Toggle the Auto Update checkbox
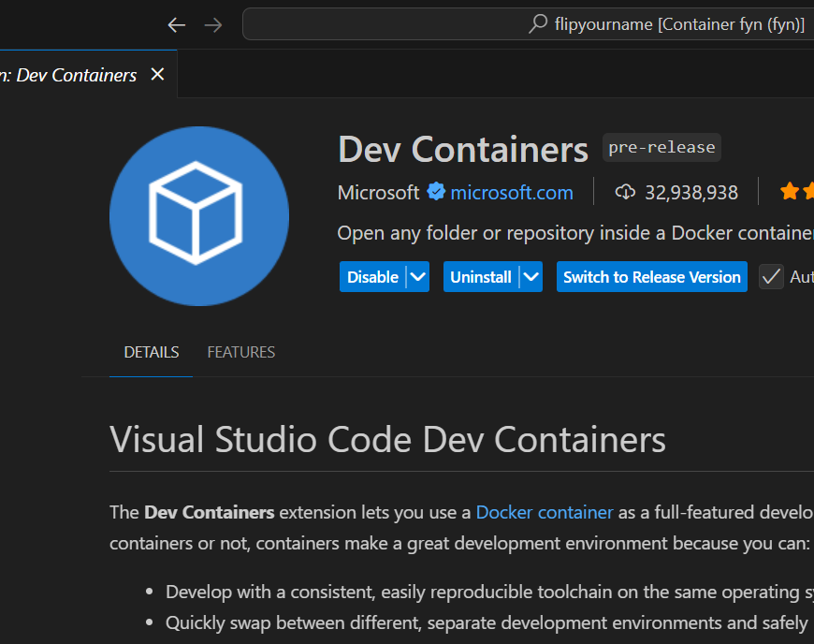 click(x=771, y=277)
